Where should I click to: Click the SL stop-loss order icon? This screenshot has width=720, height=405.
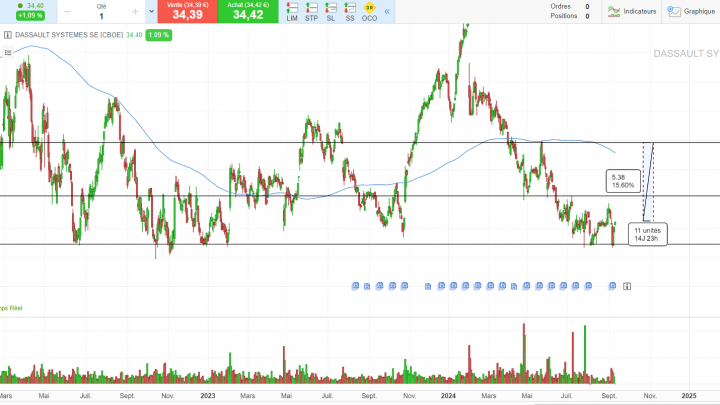pos(330,12)
